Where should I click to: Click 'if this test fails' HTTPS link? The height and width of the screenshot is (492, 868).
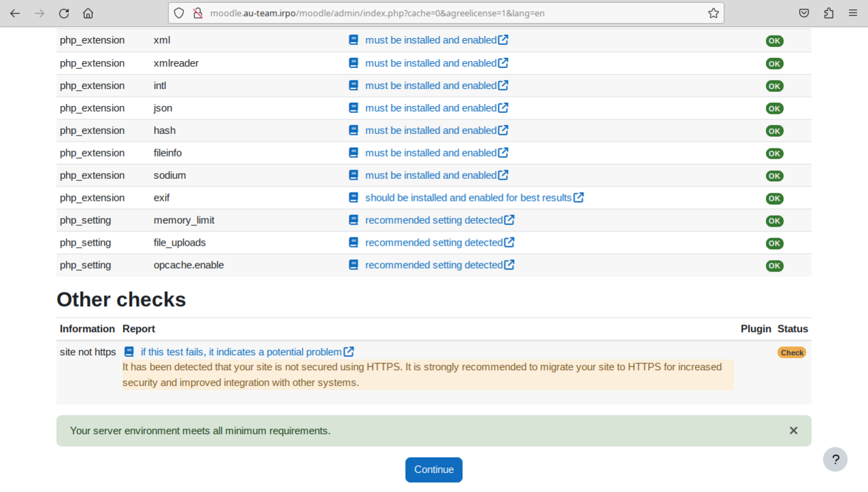click(x=241, y=352)
